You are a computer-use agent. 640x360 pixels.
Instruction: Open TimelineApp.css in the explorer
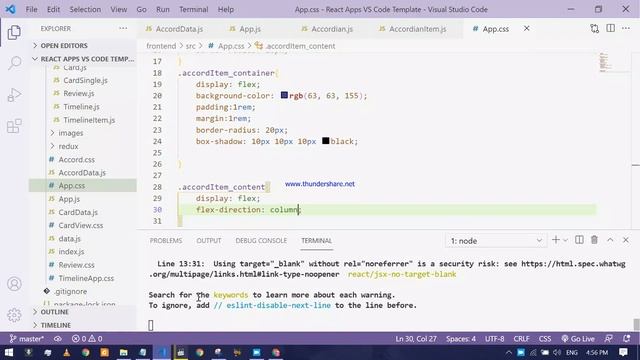[86, 278]
